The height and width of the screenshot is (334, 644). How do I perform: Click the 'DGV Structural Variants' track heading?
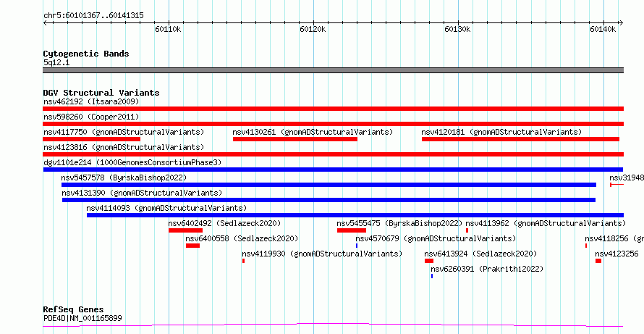point(101,93)
